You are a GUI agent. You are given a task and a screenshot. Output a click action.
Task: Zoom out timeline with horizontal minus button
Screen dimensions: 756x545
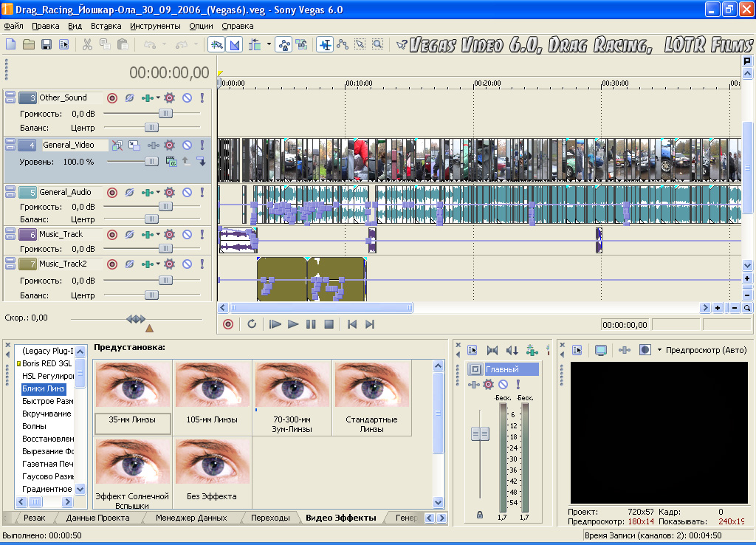(735, 308)
